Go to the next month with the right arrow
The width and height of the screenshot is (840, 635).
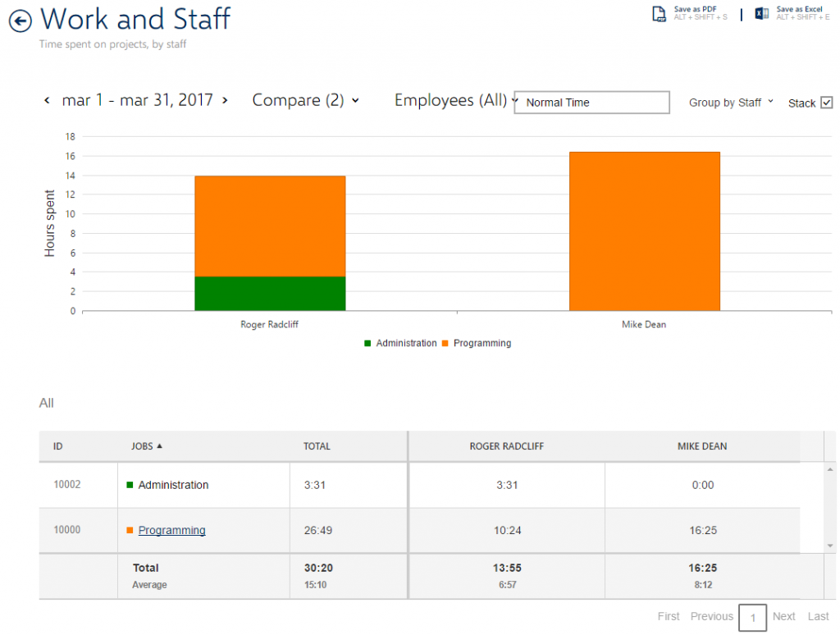(225, 100)
